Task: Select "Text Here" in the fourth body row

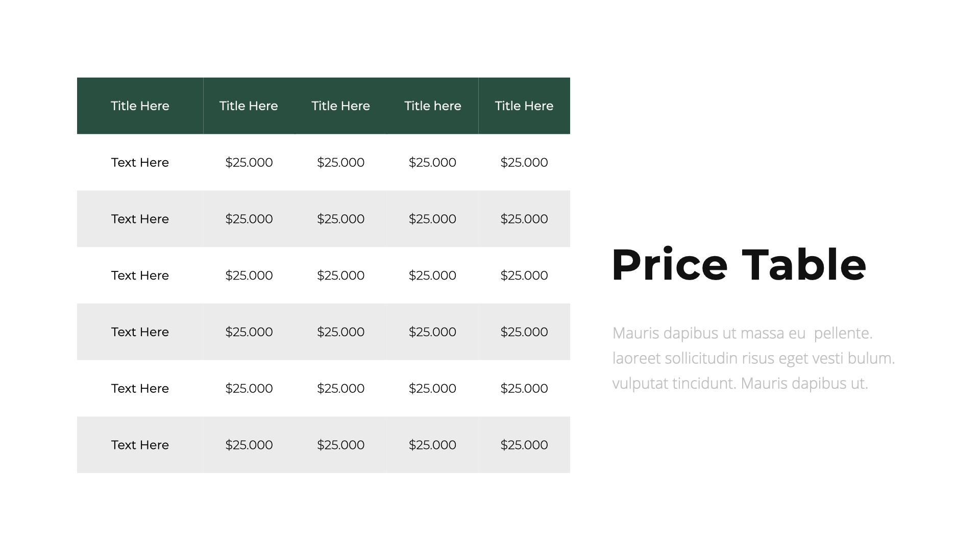Action: coord(140,332)
